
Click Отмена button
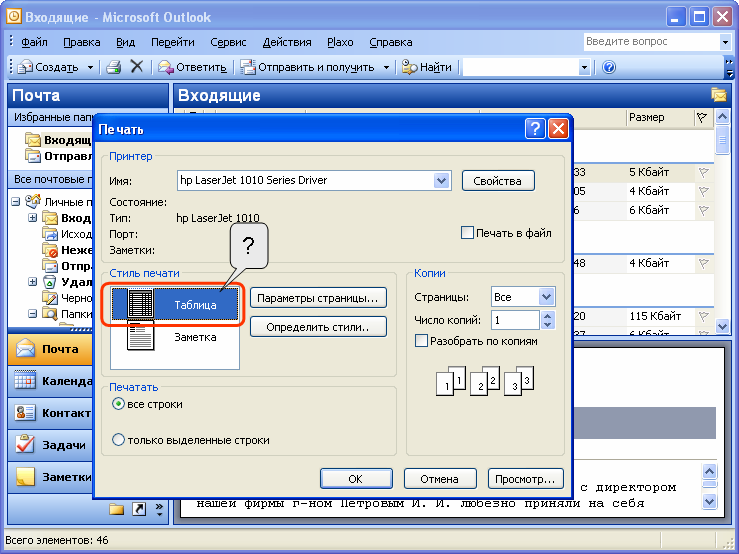click(440, 479)
